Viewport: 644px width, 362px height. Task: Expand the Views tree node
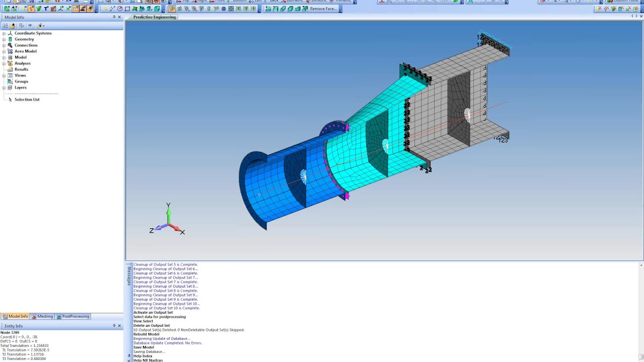pyautogui.click(x=4, y=75)
